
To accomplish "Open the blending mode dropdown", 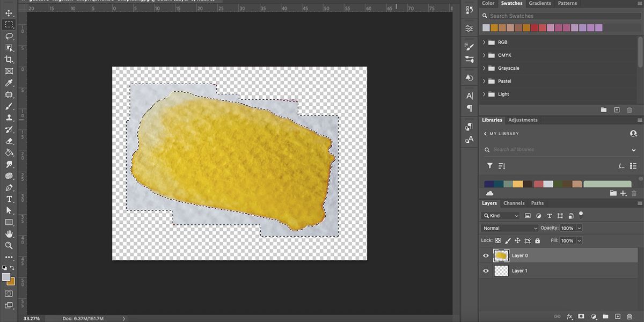I will coord(509,228).
